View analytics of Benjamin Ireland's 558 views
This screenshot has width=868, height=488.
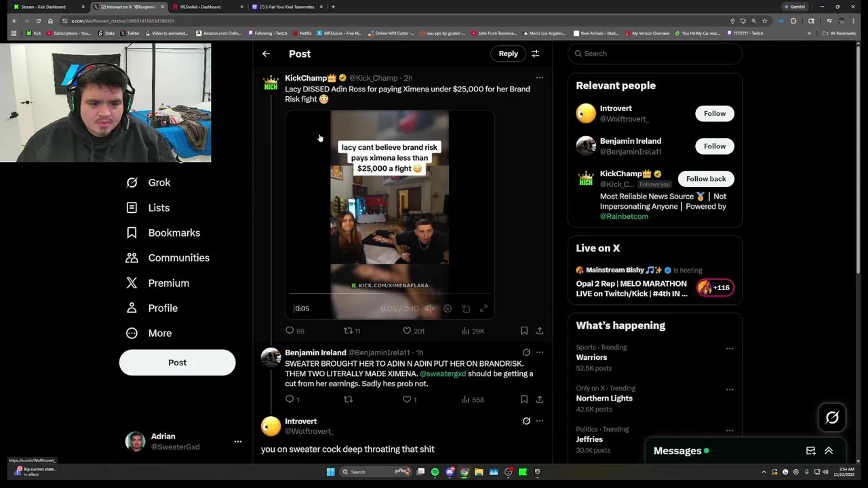473,399
